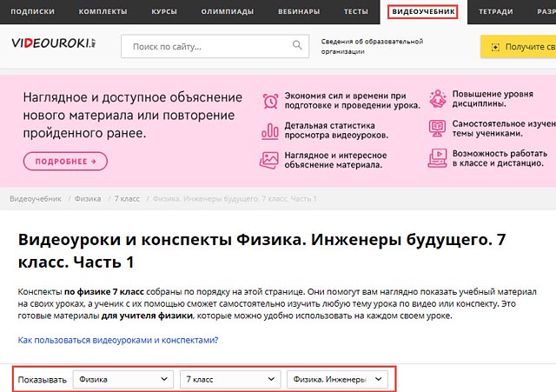This screenshot has width=556, height=392.
Task: Open the 7 класс grade dropdown
Action: tap(230, 379)
